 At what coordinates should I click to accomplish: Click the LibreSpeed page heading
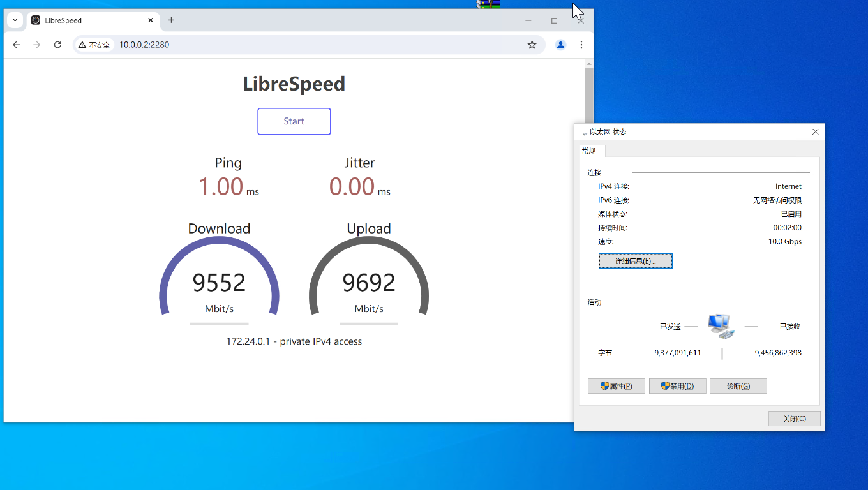(x=294, y=84)
